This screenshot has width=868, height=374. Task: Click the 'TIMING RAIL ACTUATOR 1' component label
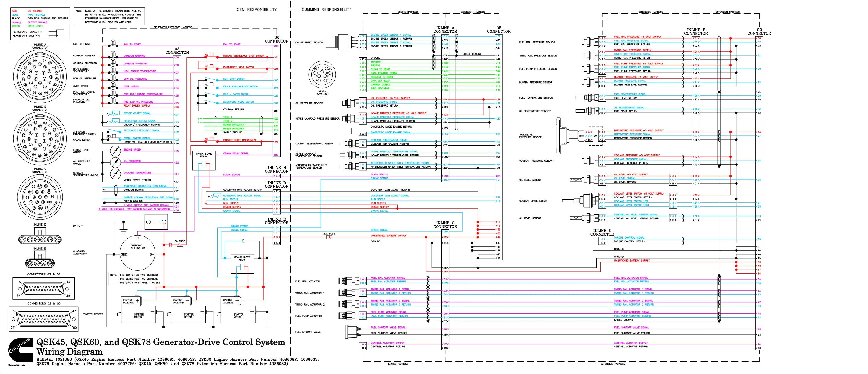point(310,293)
